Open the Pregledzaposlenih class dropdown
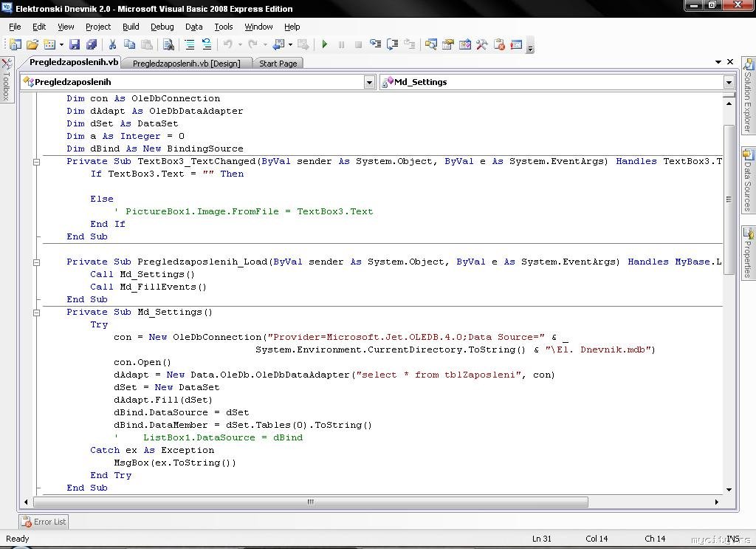 [x=369, y=82]
